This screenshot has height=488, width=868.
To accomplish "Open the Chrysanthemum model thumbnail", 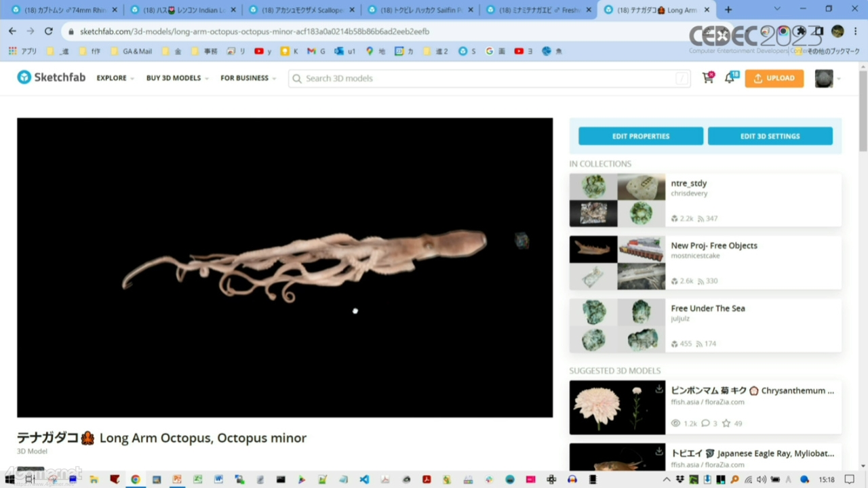I will click(x=617, y=407).
